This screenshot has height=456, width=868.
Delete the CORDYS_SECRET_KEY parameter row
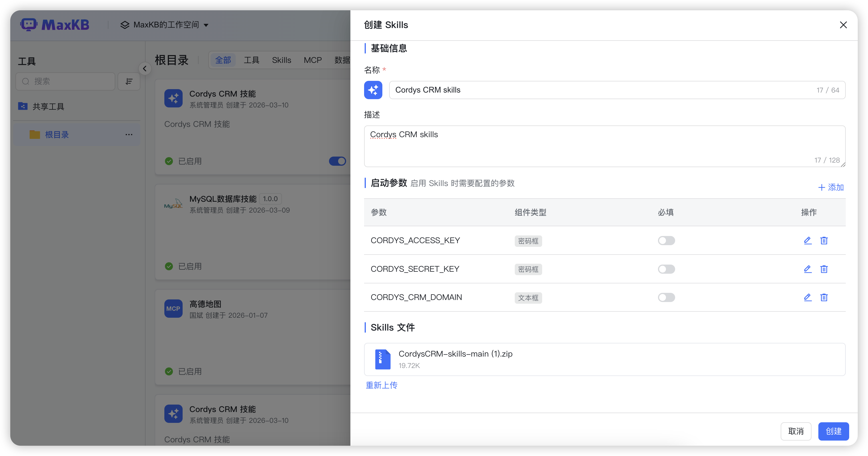click(x=824, y=269)
